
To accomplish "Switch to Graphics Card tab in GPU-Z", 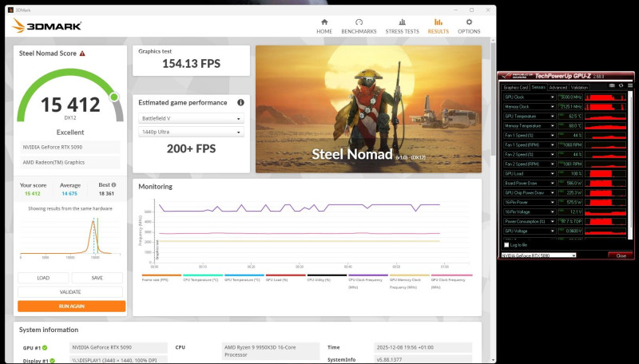I will tap(515, 88).
